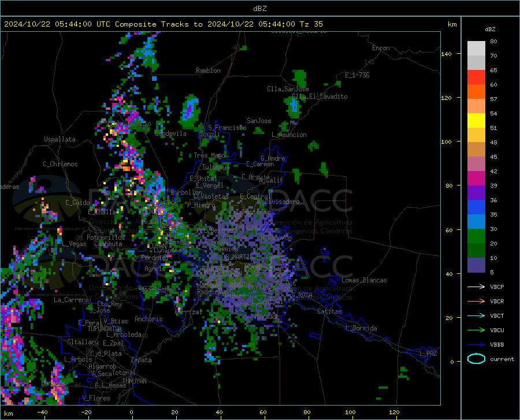Select the light orange 57-54 dBZ swatch

(x=476, y=106)
